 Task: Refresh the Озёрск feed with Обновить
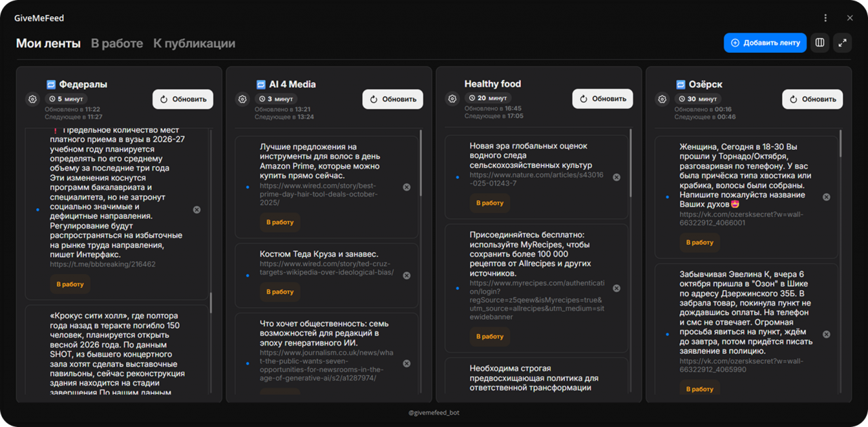click(812, 99)
